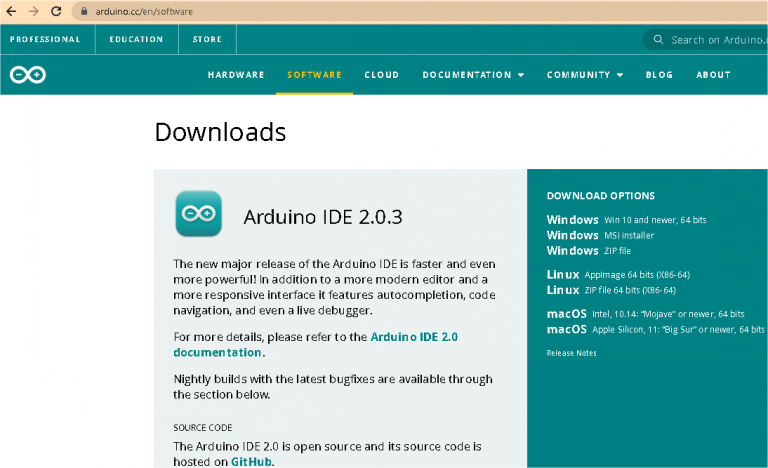768x468 pixels.
Task: Click the browser back arrow
Action: coord(12,11)
